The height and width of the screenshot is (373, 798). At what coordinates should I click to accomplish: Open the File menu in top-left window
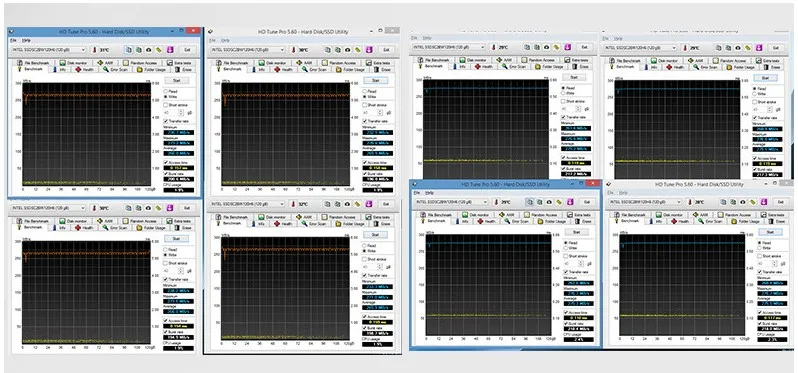pos(13,40)
